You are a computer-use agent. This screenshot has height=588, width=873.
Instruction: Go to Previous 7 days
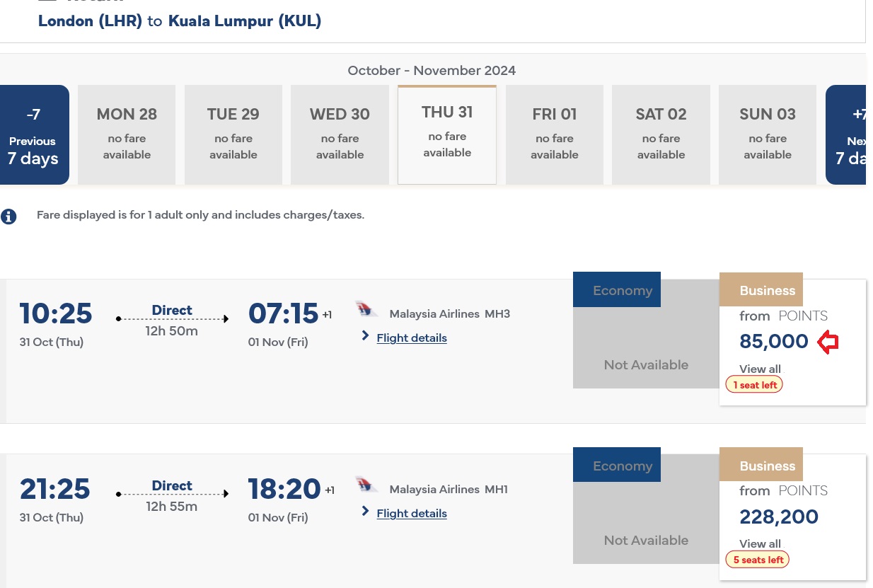(33, 134)
